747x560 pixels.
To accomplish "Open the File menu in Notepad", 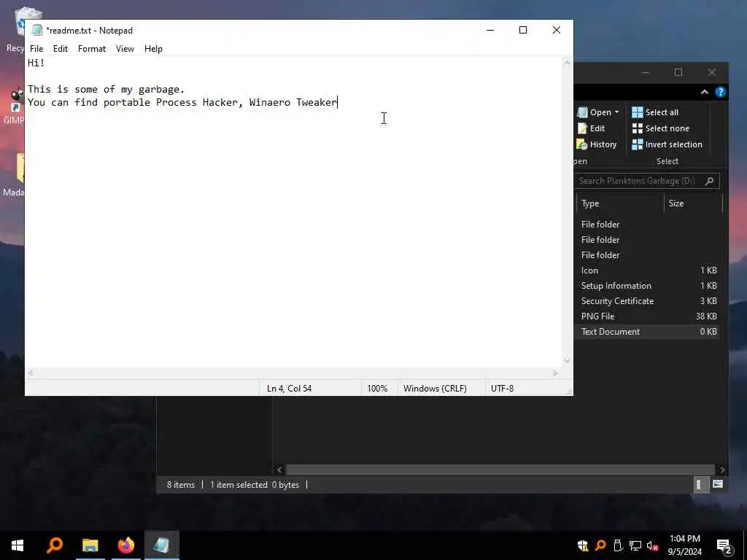I will (36, 49).
